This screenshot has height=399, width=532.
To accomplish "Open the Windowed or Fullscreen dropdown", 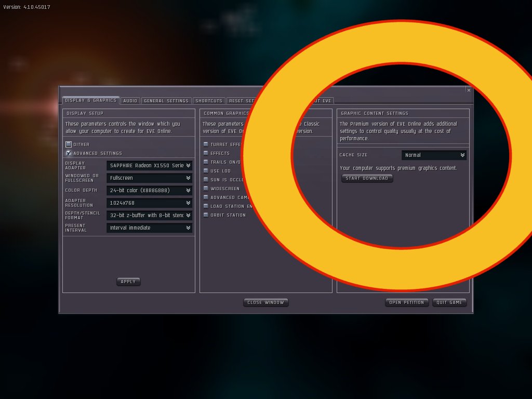I will [149, 178].
